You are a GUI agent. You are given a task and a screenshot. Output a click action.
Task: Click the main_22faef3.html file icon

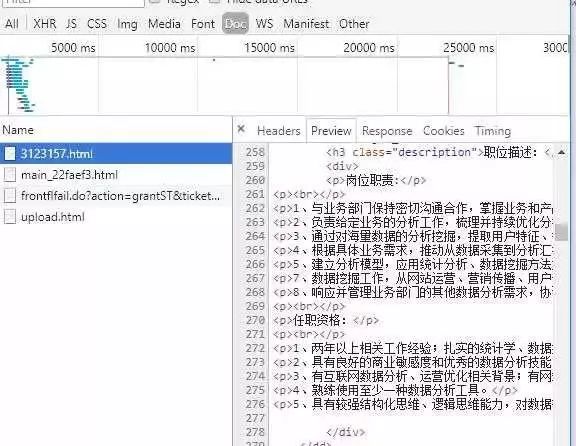(x=10, y=175)
